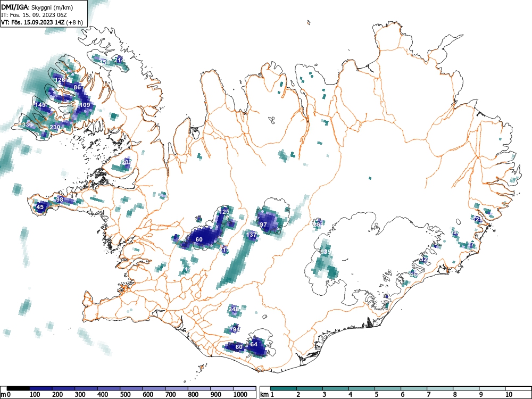This screenshot has height=399, width=532.
Task: Click the '45' visibility label
Action: [x=40, y=207]
